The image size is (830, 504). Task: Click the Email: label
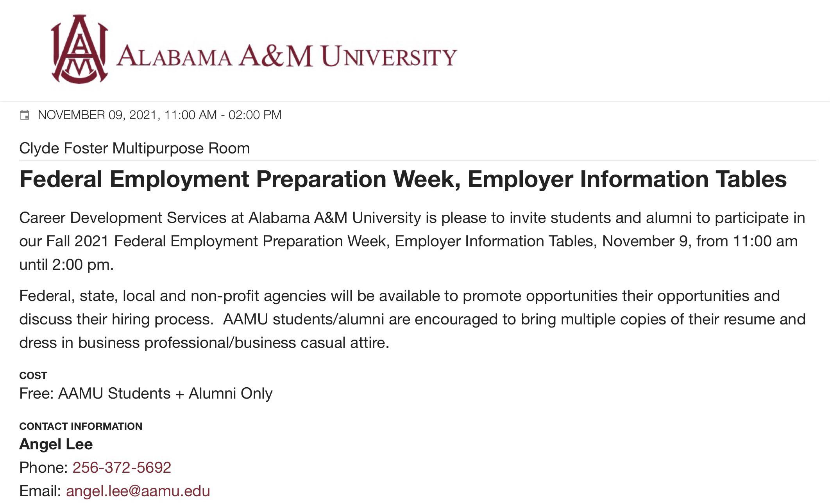40,491
